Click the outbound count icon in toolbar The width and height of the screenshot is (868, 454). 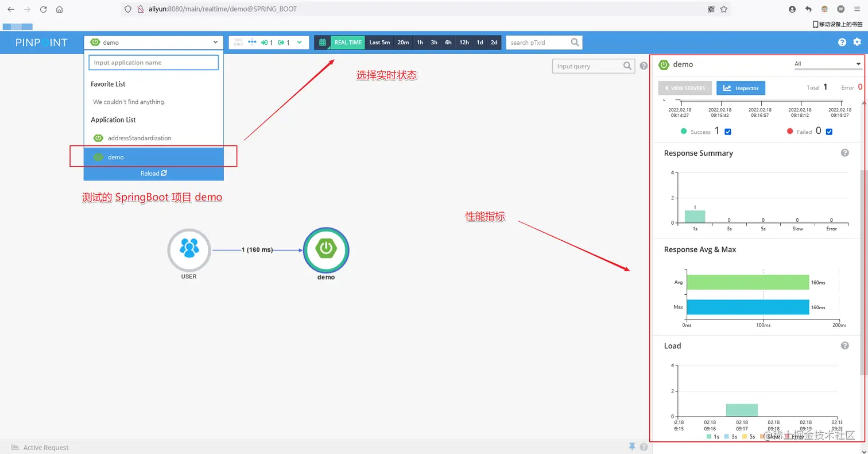pos(281,43)
